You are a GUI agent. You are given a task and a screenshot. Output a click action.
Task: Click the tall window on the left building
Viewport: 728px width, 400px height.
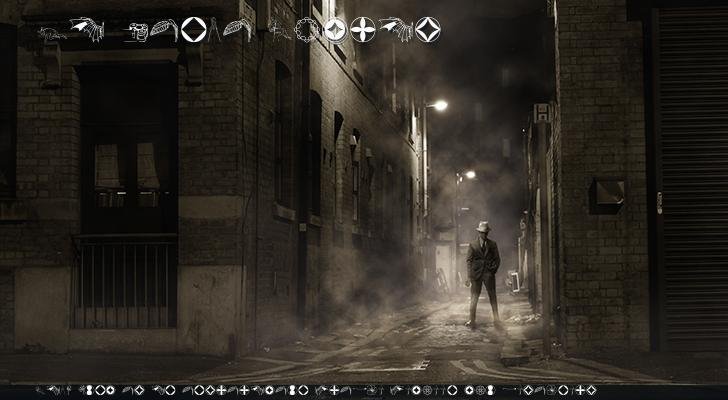pos(128,150)
